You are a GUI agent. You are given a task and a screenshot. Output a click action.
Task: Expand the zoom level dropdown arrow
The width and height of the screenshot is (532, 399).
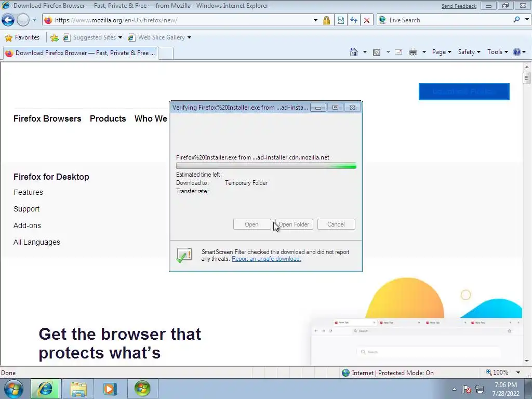click(x=518, y=373)
